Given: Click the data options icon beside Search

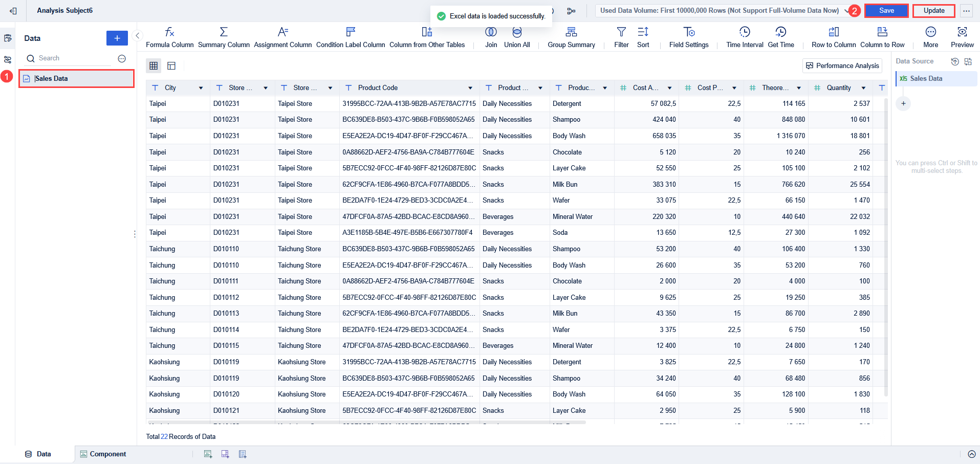Looking at the screenshot, I should coord(122,59).
